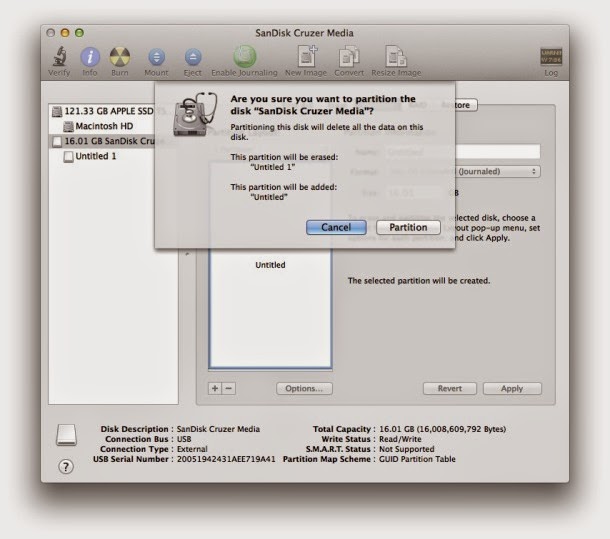Click the external disk icon beside Disk Description

pyautogui.click(x=67, y=435)
